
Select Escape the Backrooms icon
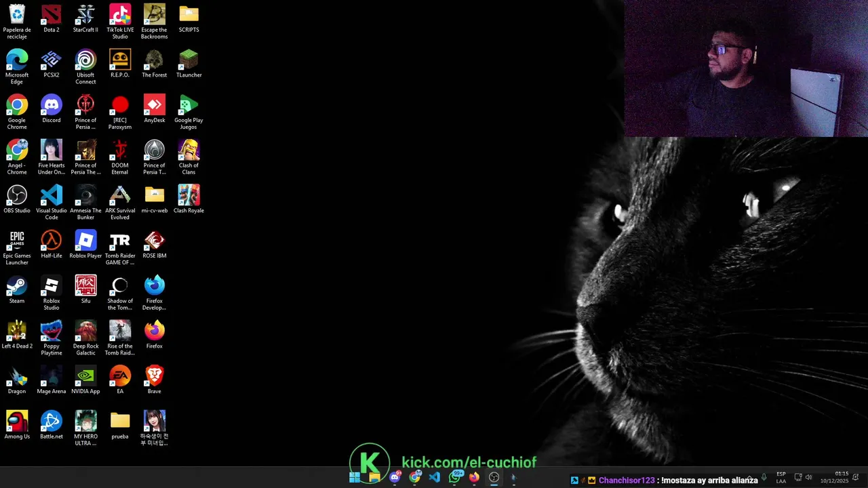click(154, 22)
